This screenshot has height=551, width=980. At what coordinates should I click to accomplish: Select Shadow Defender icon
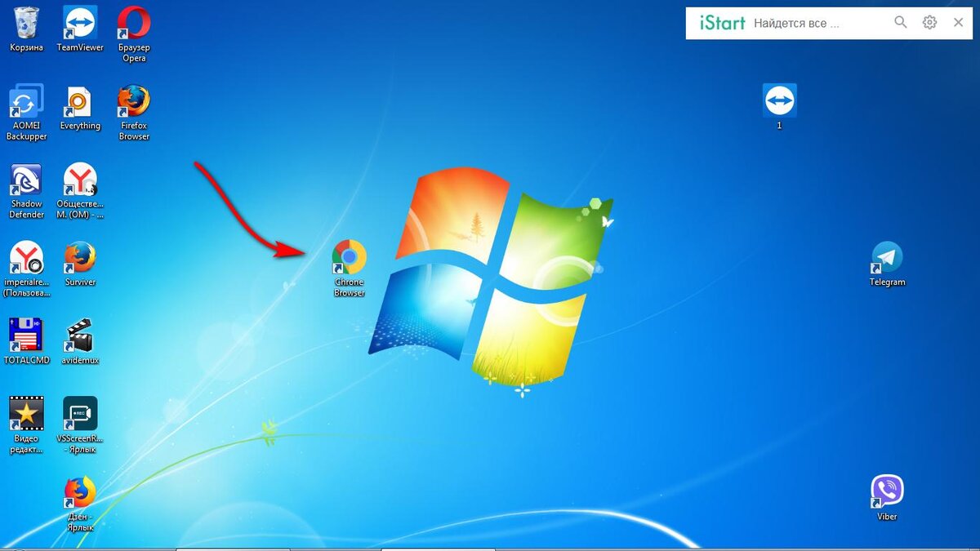pos(27,190)
